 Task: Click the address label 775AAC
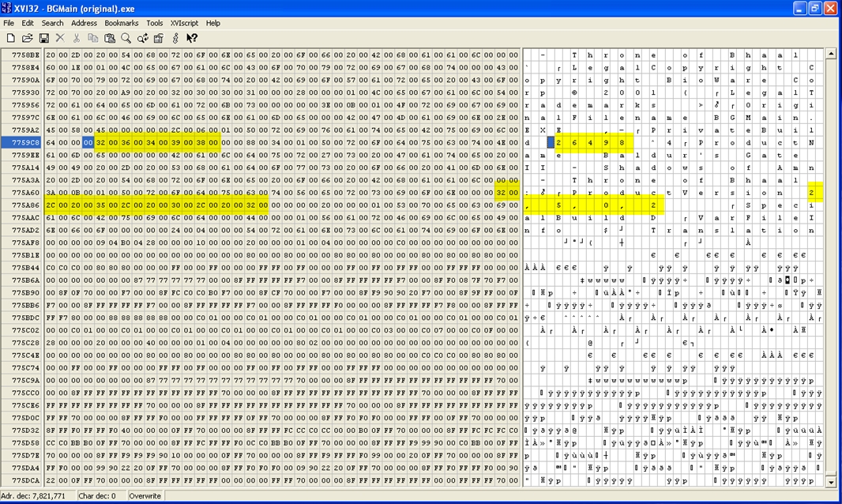click(x=26, y=217)
